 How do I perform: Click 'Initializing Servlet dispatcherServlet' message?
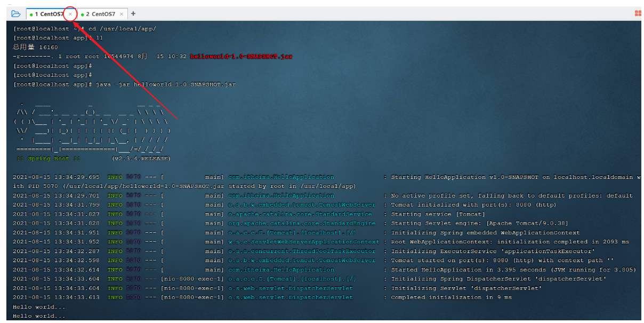(466, 288)
